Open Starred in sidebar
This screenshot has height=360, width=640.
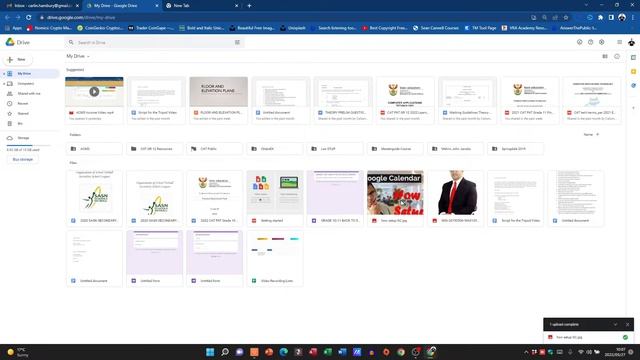[x=30, y=113]
